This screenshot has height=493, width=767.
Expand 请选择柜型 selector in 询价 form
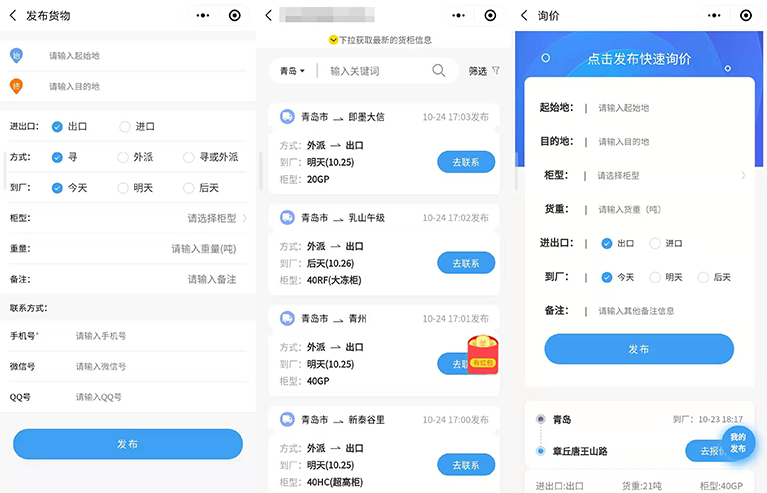coord(668,175)
